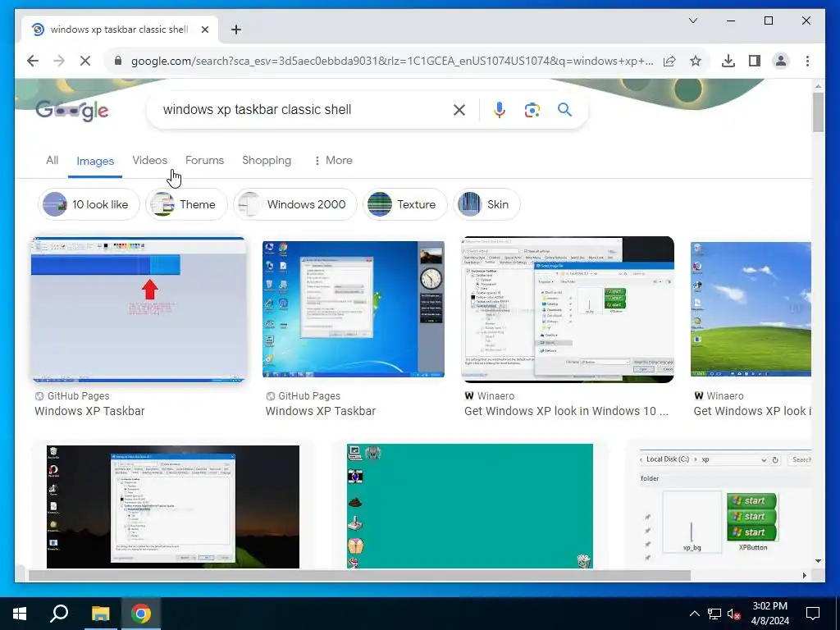The height and width of the screenshot is (630, 840).
Task: Go back using the browser back arrow
Action: 33,61
